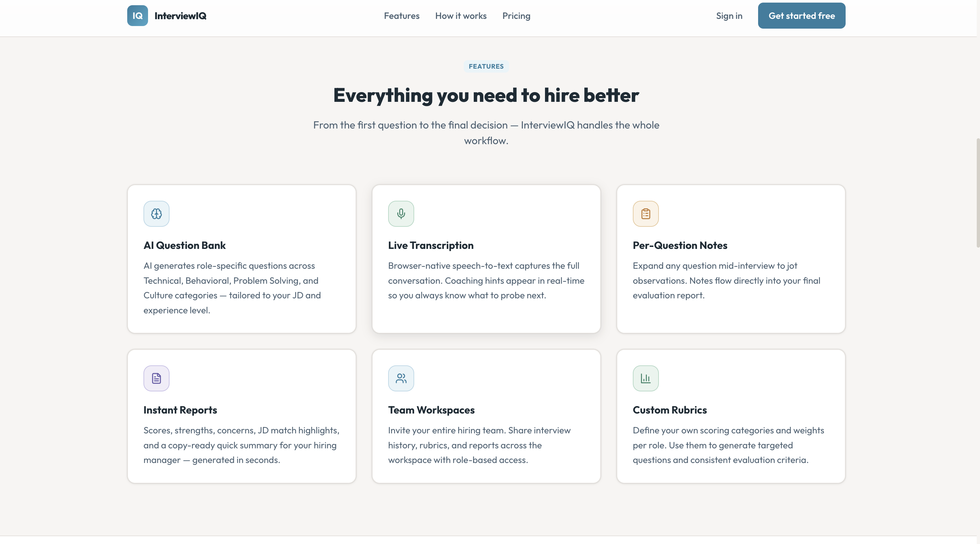Click the bar chart icon for Custom Rubrics
Viewport: 980px width, 544px height.
(646, 378)
